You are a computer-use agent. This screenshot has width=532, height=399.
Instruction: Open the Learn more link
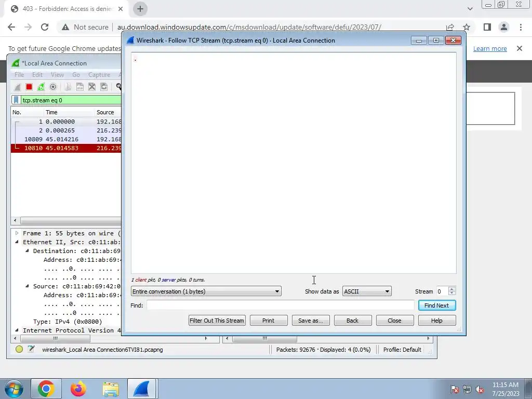point(490,48)
